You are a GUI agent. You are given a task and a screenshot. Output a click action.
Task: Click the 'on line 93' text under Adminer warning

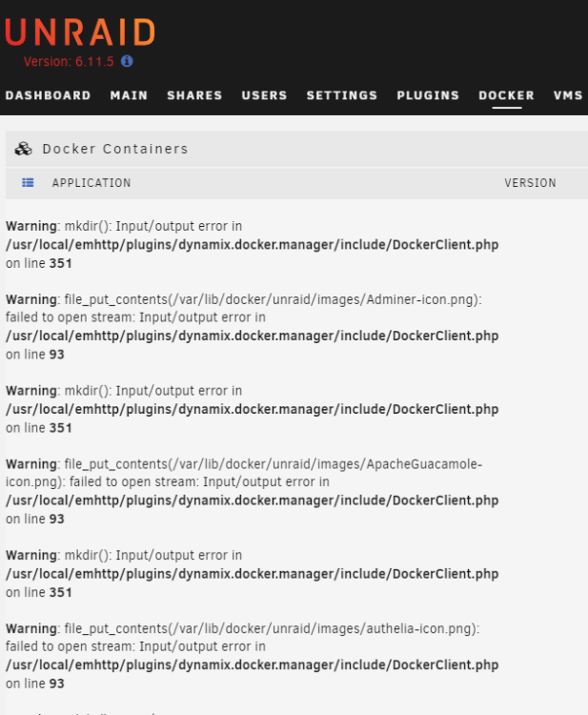coord(35,355)
